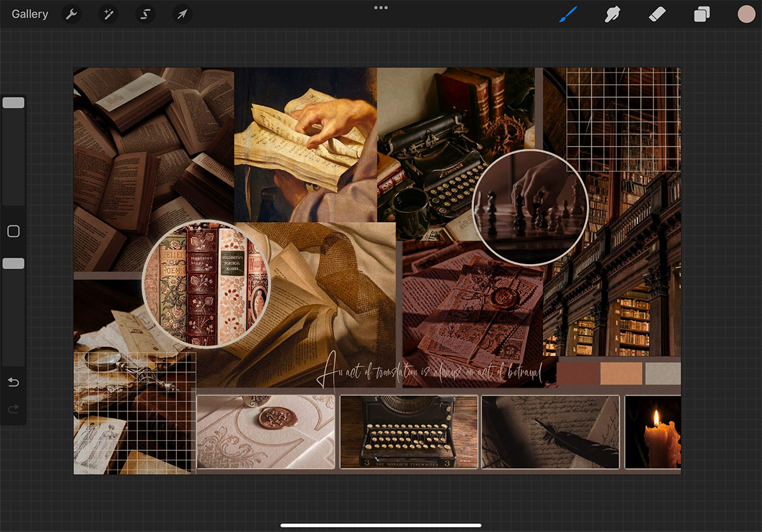Click the brush opacity slider handle
The image size is (762, 532).
[13, 263]
